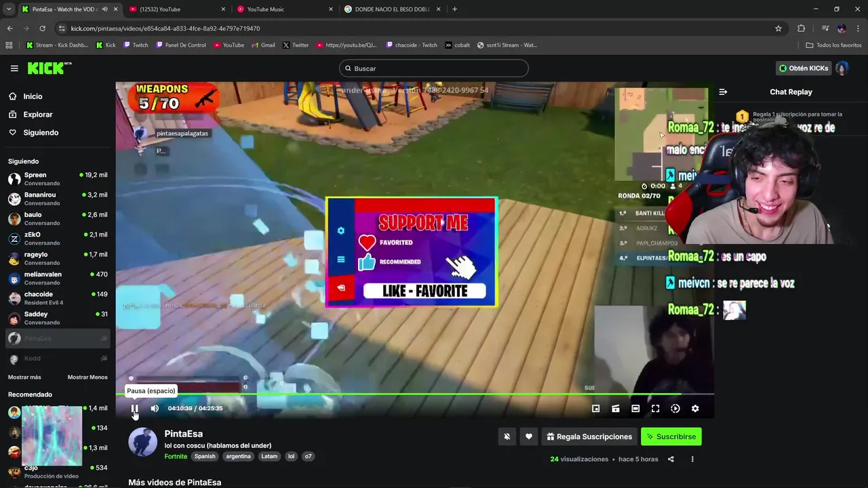The height and width of the screenshot is (488, 868).
Task: Open mini player mode
Action: (595, 409)
